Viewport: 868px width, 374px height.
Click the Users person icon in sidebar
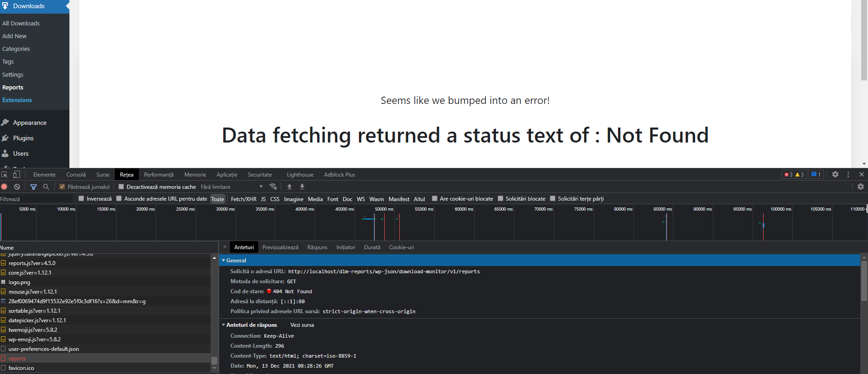point(5,153)
